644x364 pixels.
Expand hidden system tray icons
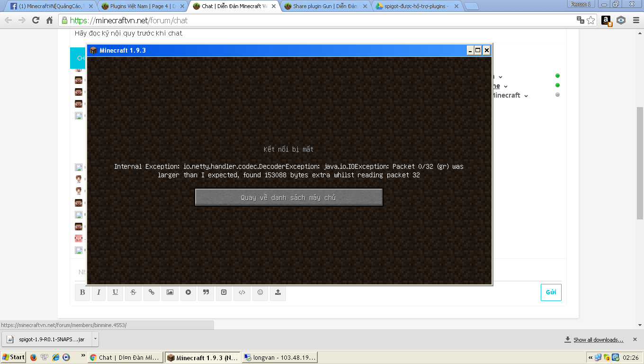[590, 357]
